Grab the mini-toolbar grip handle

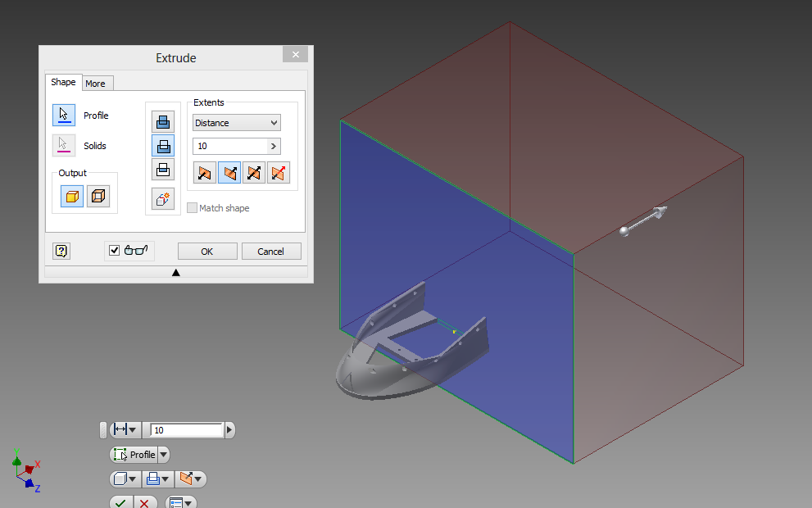[x=103, y=430]
